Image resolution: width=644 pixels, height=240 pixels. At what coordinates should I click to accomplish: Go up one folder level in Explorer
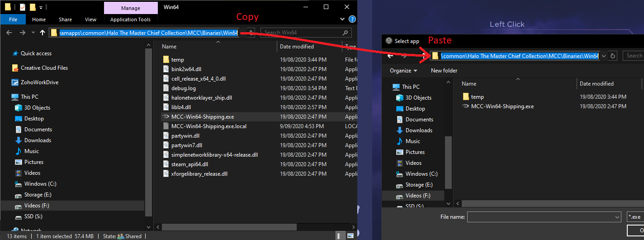[43, 33]
